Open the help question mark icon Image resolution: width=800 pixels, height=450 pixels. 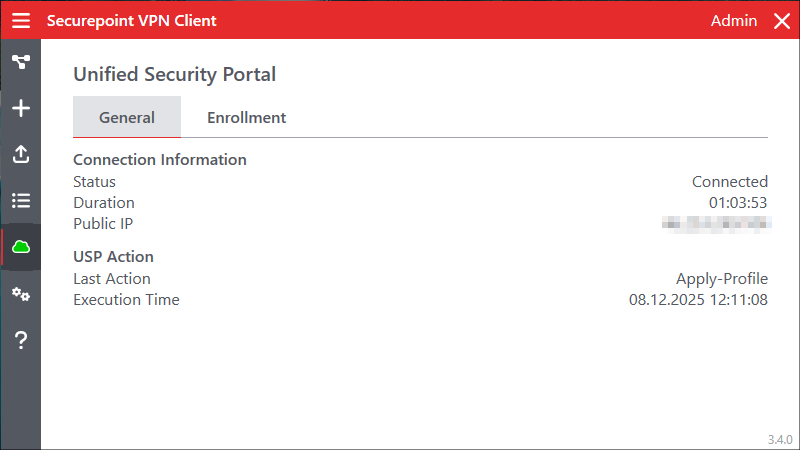point(21,340)
